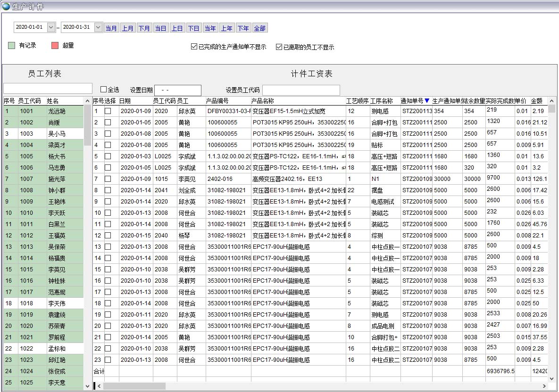Click the blue sort arrow on 通知单号 column
Screen dimensions: 559x392
(x=427, y=100)
